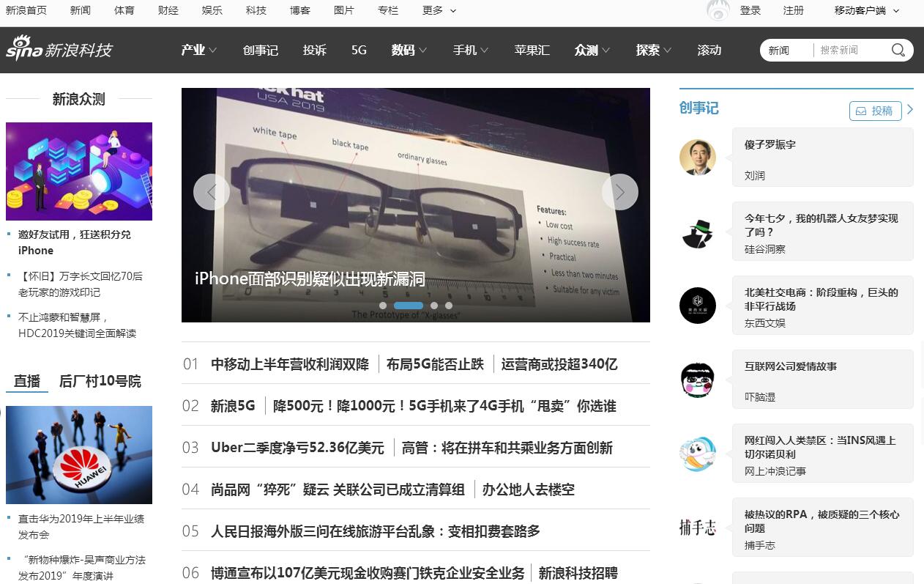Click the search magnifier icon

898,50
